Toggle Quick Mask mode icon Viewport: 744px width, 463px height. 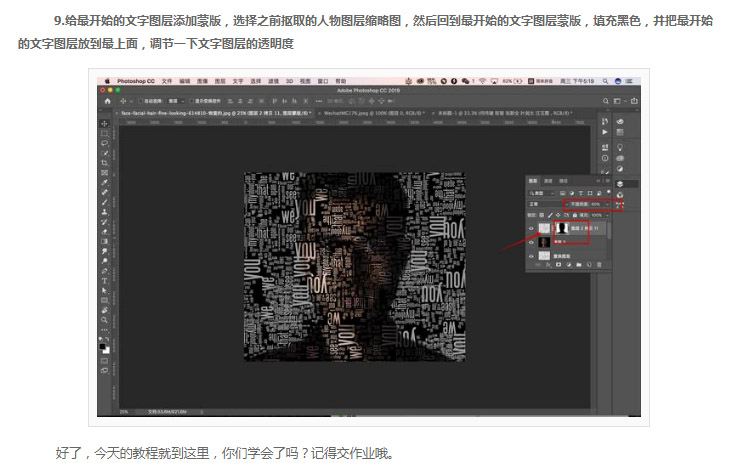[x=104, y=361]
